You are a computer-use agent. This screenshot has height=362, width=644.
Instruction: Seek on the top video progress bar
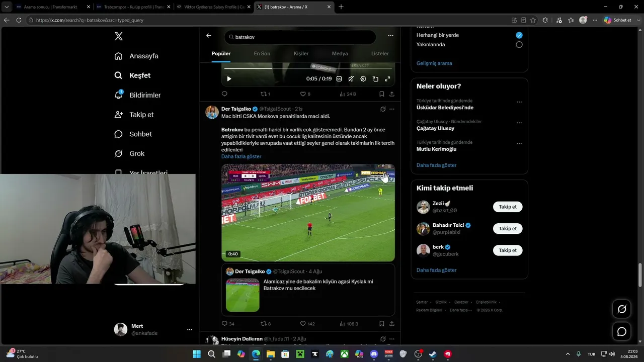click(x=308, y=68)
